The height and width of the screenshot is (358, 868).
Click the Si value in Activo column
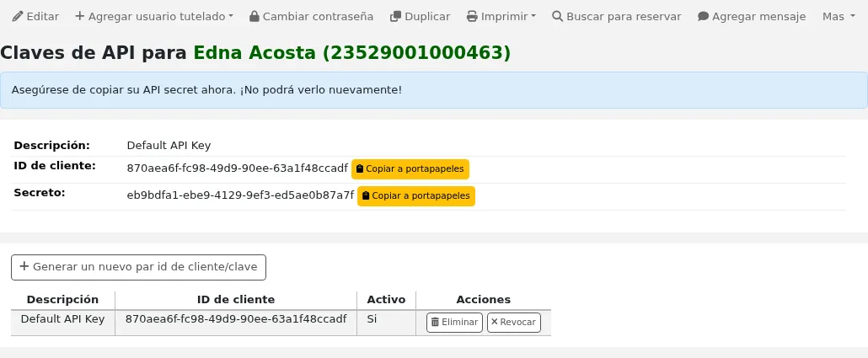[x=372, y=319]
